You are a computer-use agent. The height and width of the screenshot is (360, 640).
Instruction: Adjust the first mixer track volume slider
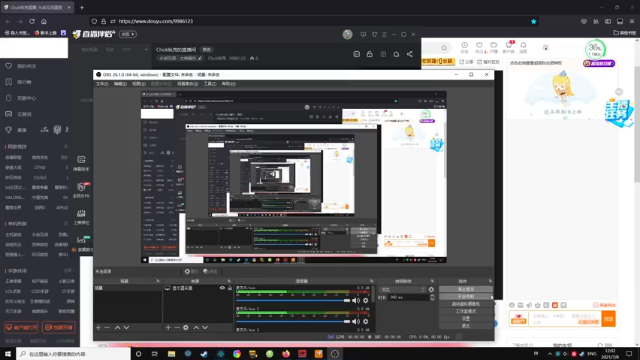click(x=293, y=300)
